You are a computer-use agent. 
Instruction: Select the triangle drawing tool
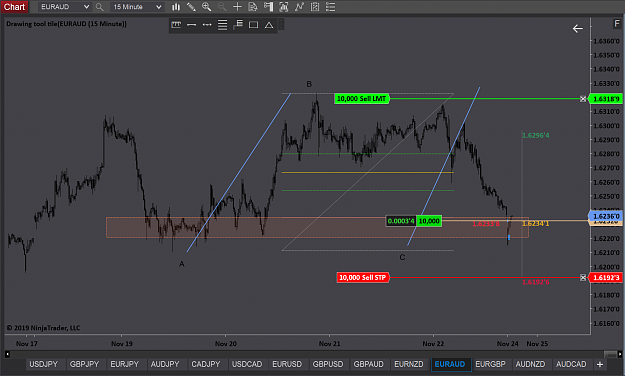[269, 25]
